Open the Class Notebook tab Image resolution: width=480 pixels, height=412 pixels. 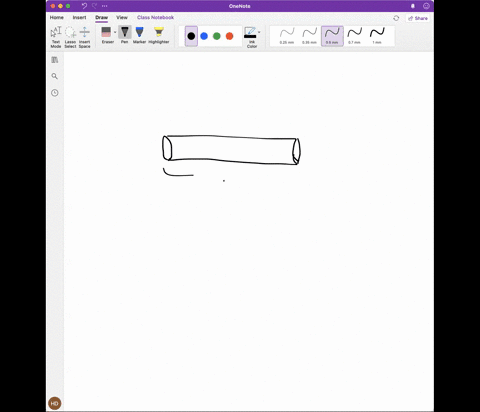coord(155,17)
